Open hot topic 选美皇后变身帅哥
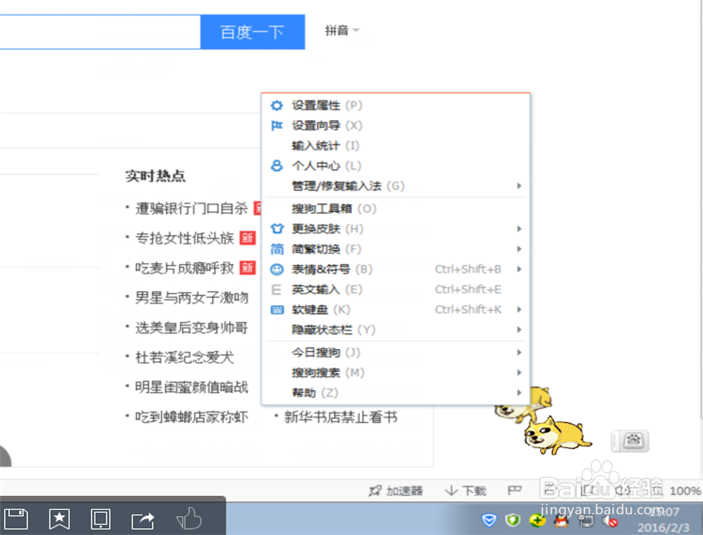The width and height of the screenshot is (703, 535). point(191,328)
